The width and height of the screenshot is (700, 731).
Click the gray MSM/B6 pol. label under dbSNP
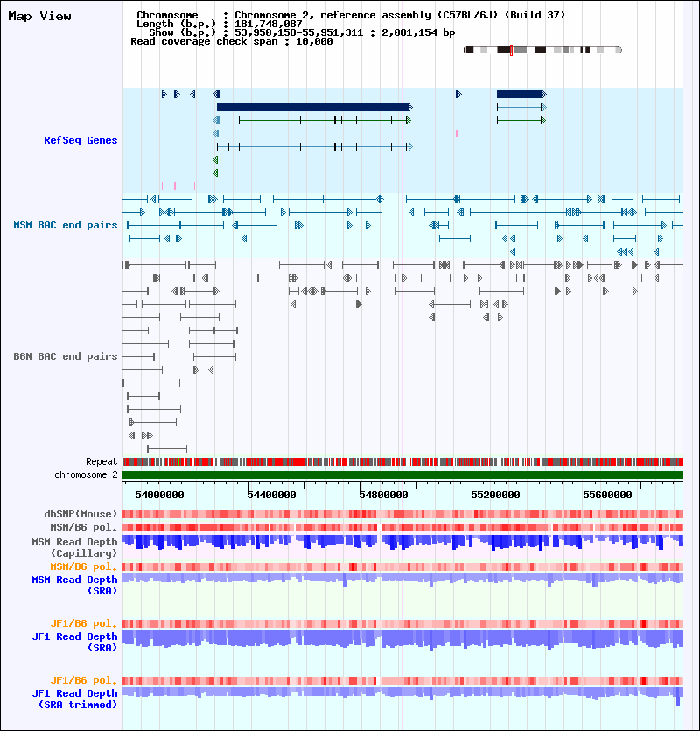(84, 527)
